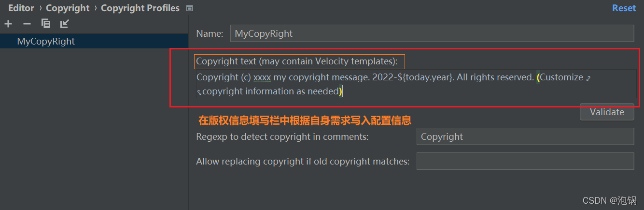Open the Copyright breadcrumb section
Viewport: 644px width, 210px height.
click(68, 8)
